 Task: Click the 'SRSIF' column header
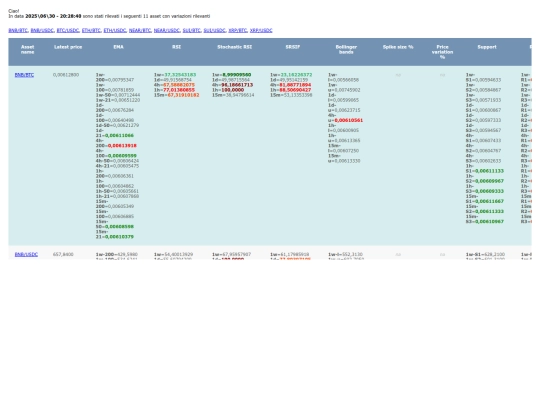coord(293,47)
